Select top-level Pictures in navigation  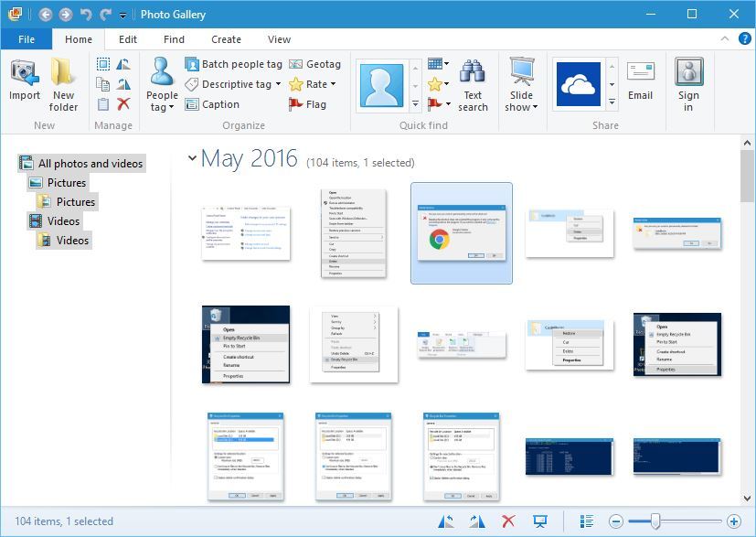point(58,183)
